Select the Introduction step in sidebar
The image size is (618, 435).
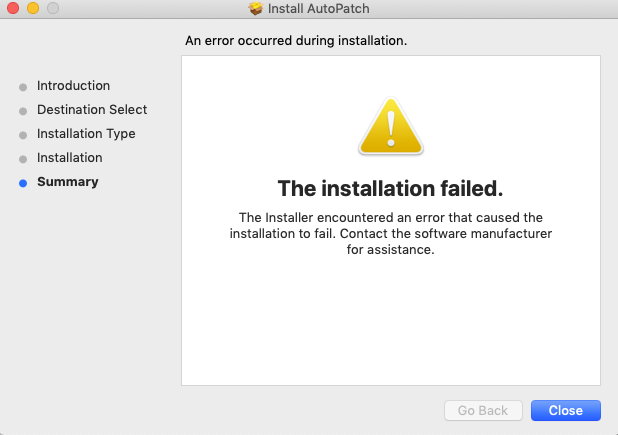coord(73,86)
